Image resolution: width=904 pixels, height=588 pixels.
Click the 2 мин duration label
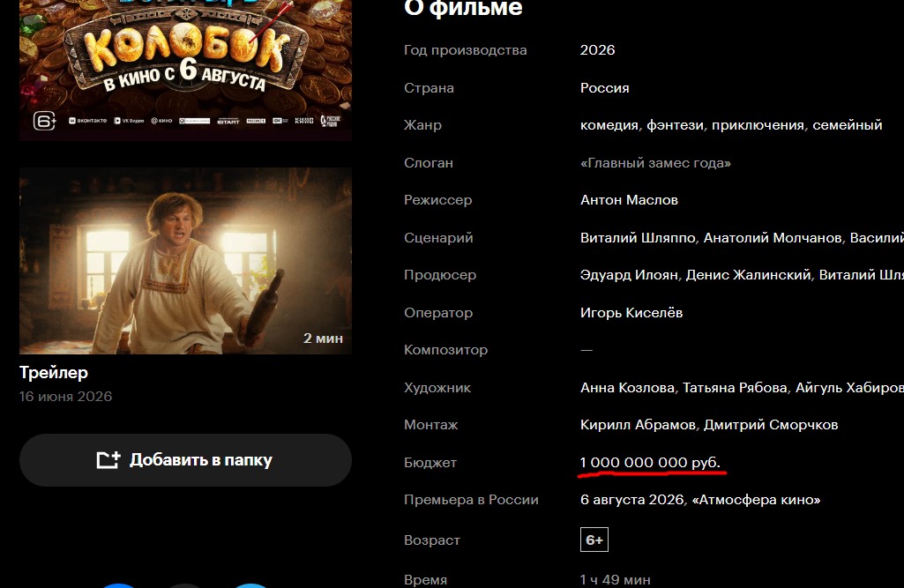coord(323,339)
